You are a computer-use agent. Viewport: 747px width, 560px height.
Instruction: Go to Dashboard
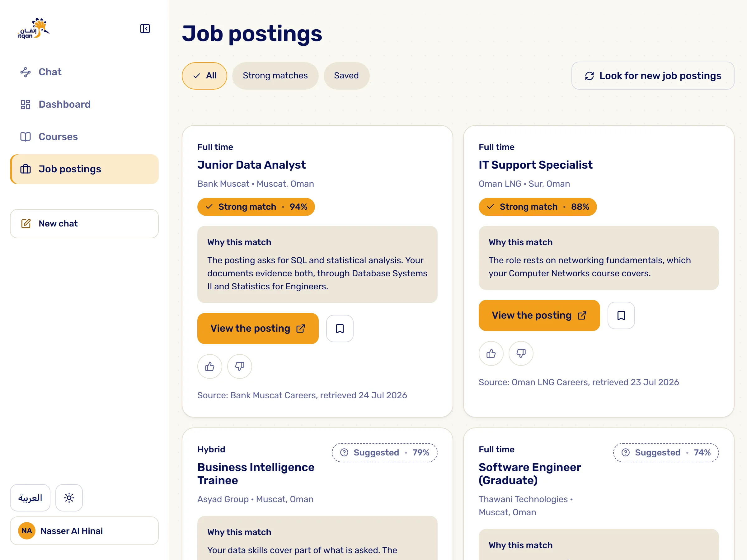click(84, 104)
